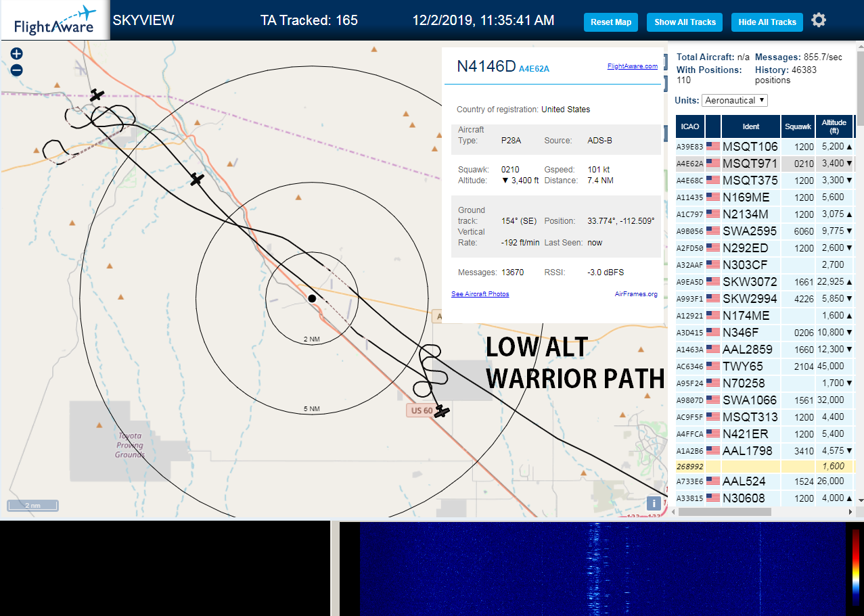Click the horizontal scrollbar left arrow
This screenshot has width=864, height=616.
(673, 512)
